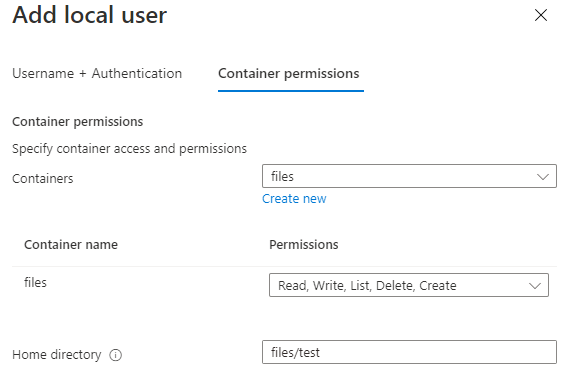Focus the Home directory input field
The image size is (565, 391).
[x=409, y=352]
